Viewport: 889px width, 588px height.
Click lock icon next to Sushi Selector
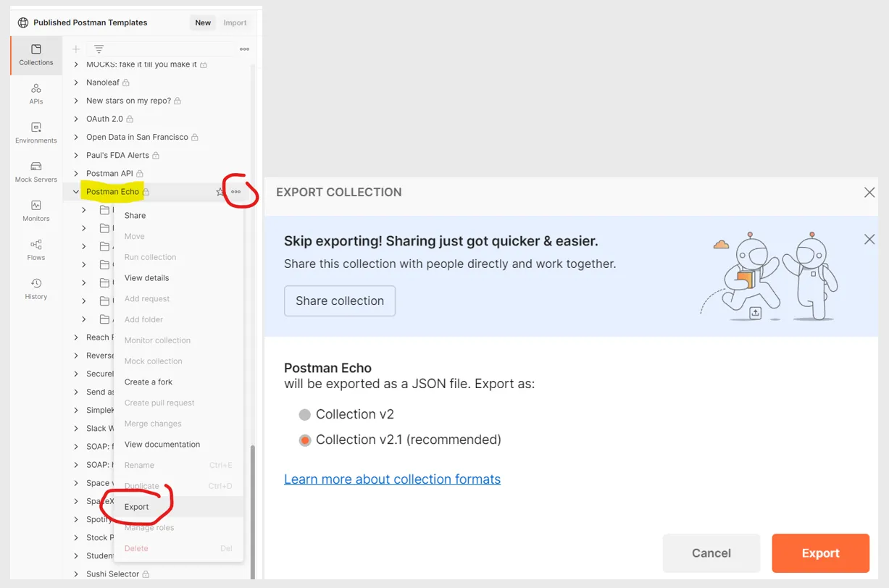[146, 574]
